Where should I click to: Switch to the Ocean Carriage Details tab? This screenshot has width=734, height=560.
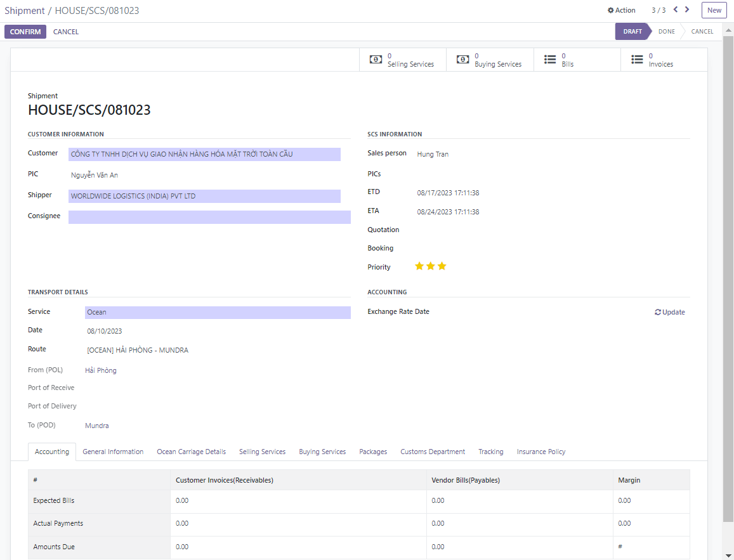coord(191,452)
